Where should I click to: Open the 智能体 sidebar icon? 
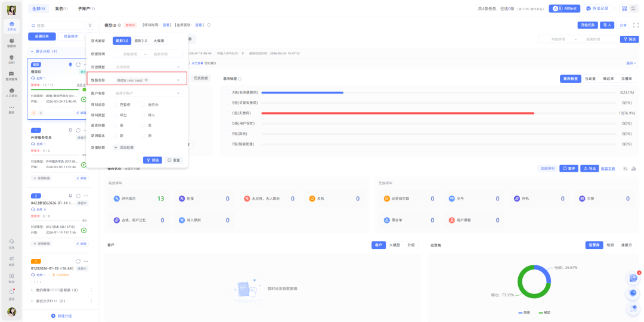(11, 42)
